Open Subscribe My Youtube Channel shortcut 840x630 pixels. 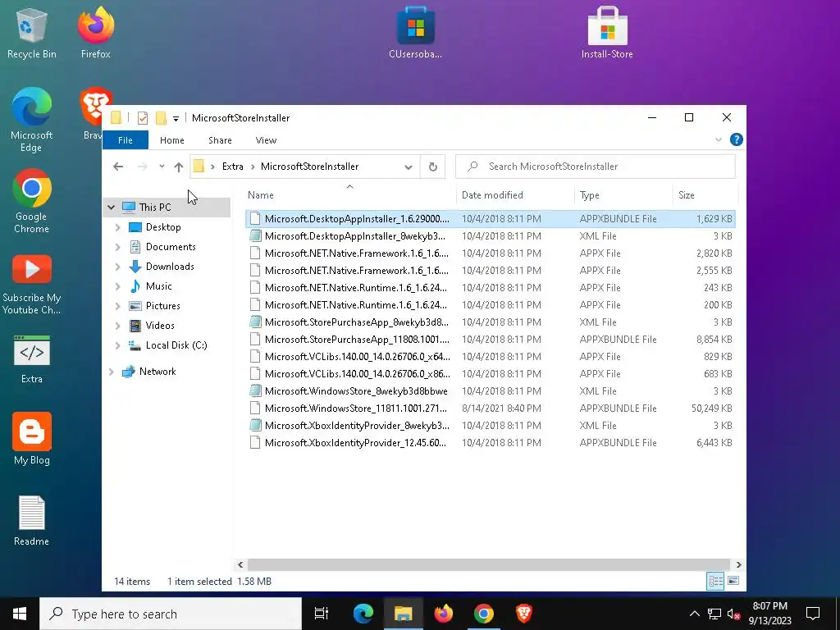click(x=31, y=285)
